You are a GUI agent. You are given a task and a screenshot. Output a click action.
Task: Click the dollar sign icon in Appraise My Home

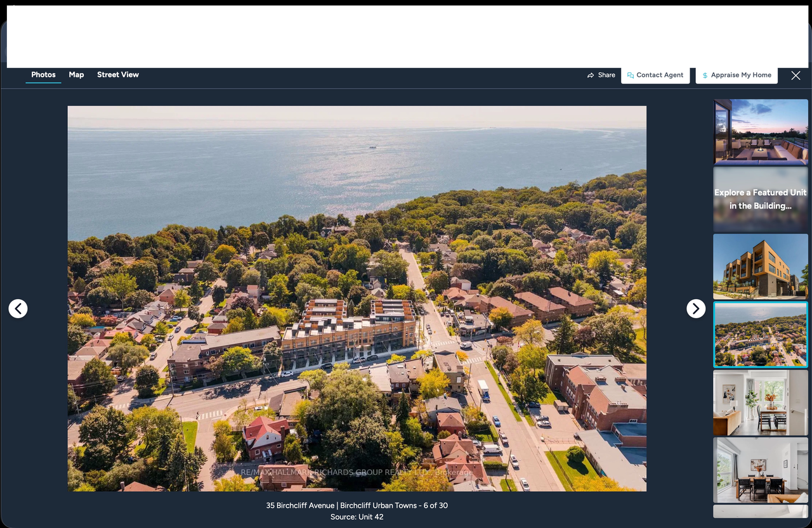tap(705, 75)
